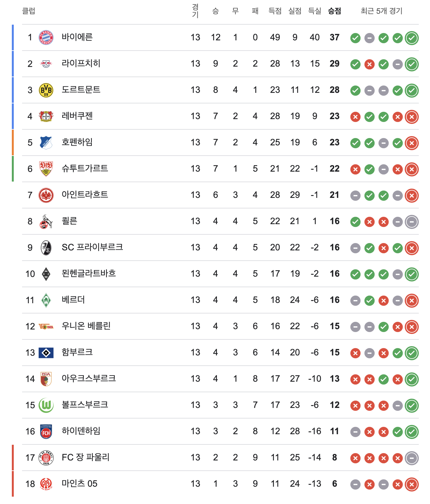
Task: Click the Werder Bremen green diamond logo
Action: point(46,300)
